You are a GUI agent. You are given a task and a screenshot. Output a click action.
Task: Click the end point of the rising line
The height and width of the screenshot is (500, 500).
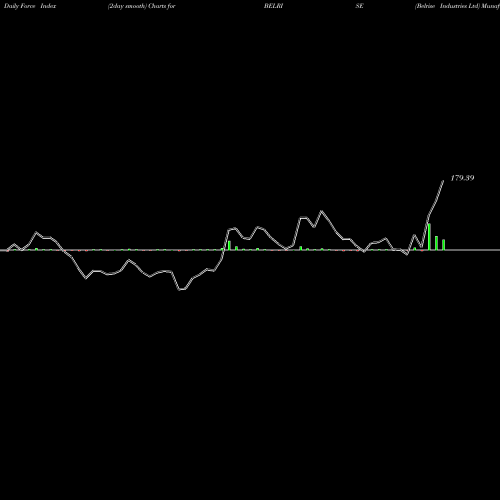(x=443, y=181)
